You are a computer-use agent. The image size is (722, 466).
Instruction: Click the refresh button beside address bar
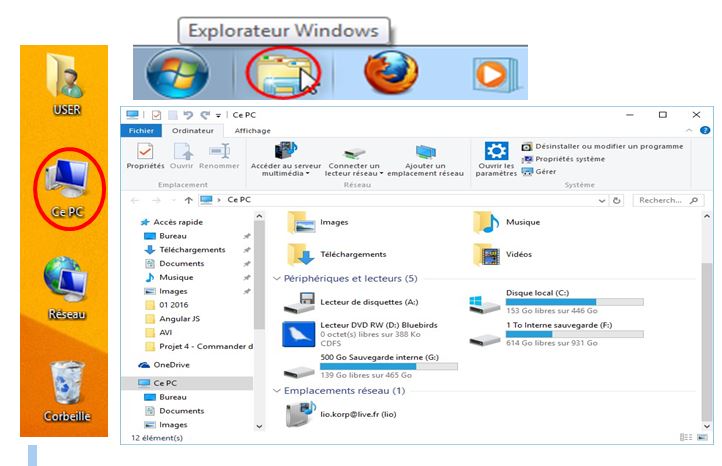tap(617, 200)
